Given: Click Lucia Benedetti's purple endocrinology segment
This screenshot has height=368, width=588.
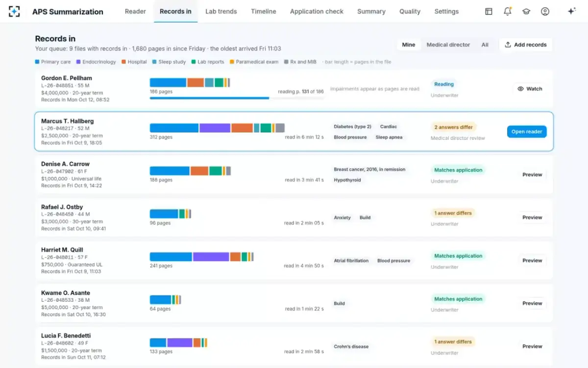Looking at the screenshot, I should point(179,342).
